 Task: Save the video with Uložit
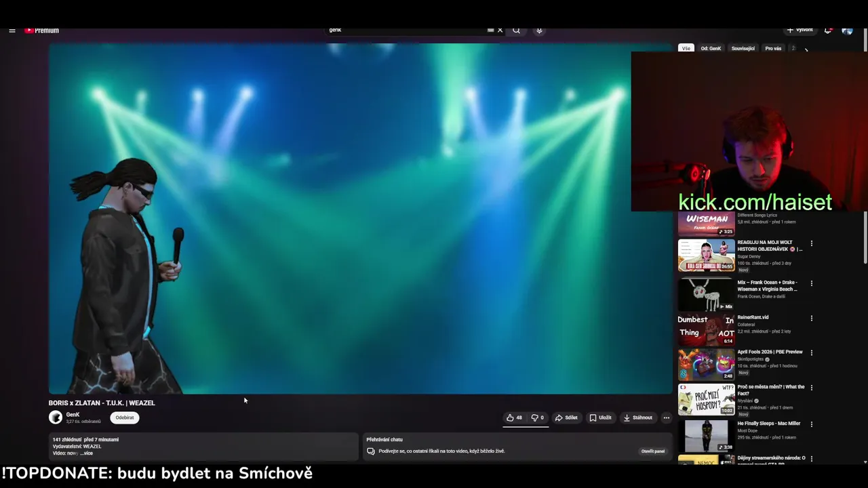tap(601, 418)
